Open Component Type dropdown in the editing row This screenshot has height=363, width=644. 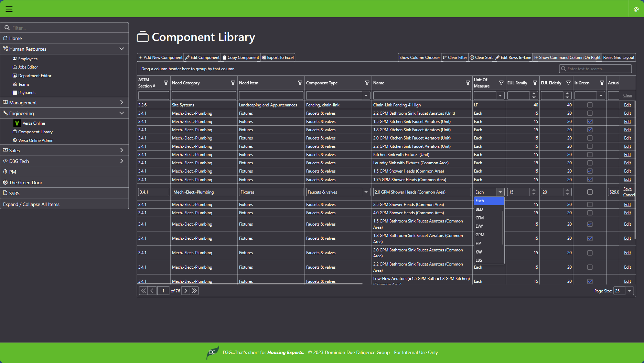(x=366, y=192)
